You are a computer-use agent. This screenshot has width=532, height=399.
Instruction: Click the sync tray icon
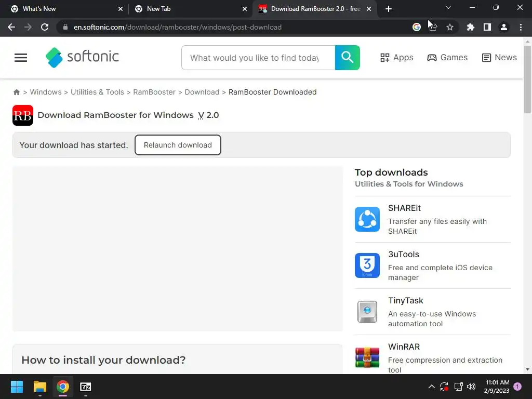coord(444,387)
